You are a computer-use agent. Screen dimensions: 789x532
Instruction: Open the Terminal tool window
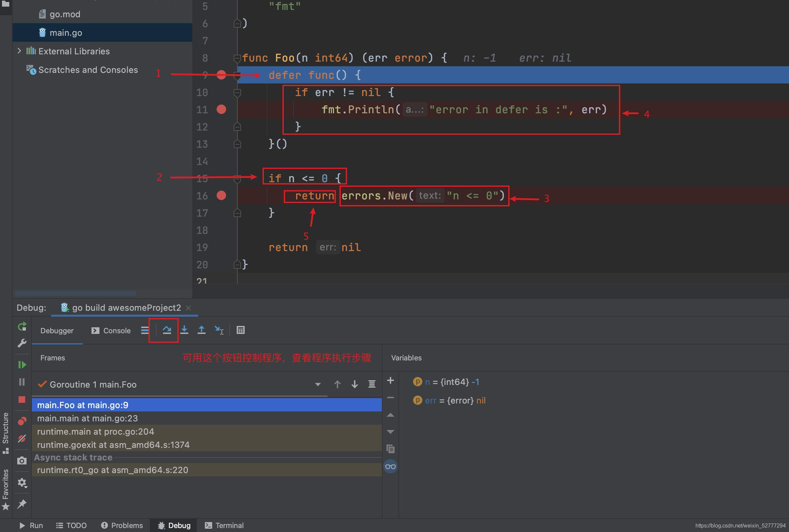pyautogui.click(x=224, y=525)
